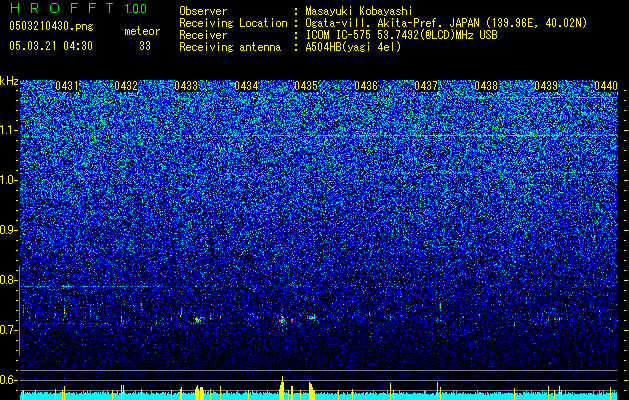Click the 0.8 kHz axis tick label
Screen dimensions: 629x400
[8, 280]
